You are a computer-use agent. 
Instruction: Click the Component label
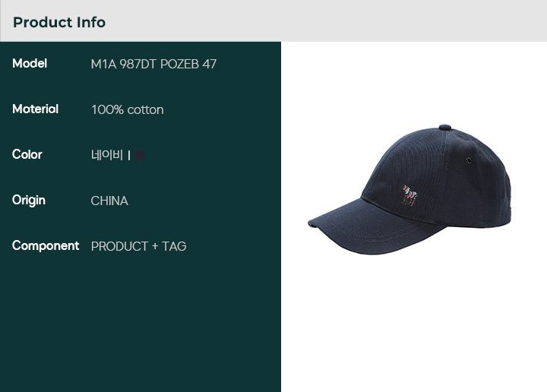coord(46,245)
